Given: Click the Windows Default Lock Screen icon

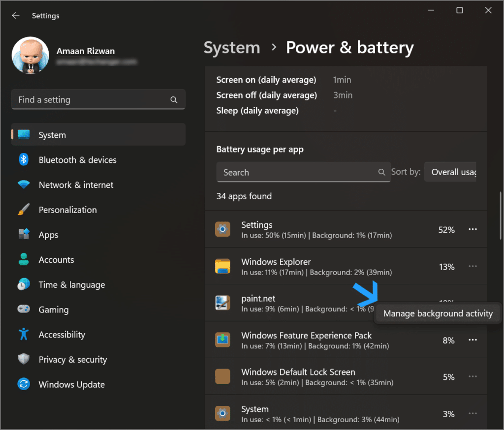Looking at the screenshot, I should tap(222, 376).
